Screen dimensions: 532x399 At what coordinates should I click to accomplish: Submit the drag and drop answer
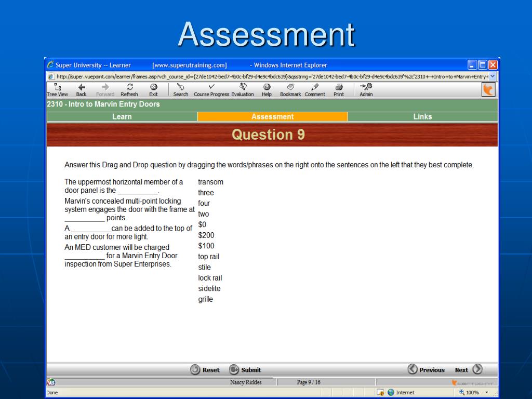(245, 369)
